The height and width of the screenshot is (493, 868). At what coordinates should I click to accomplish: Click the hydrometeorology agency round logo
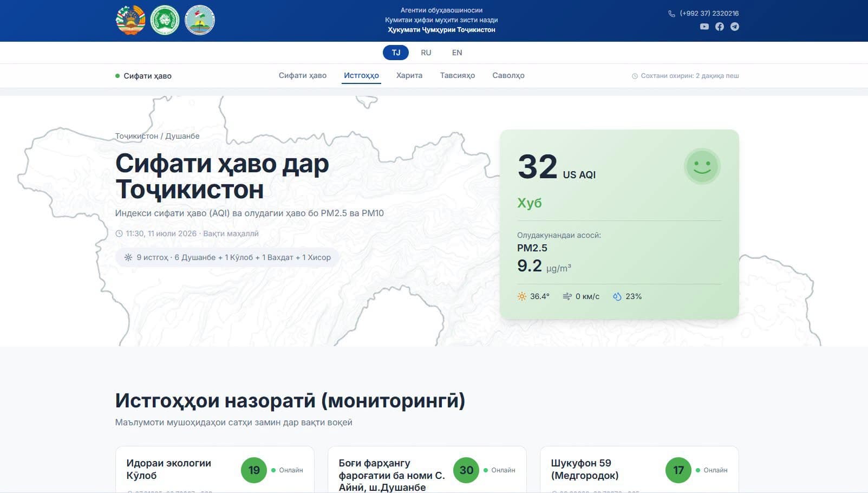pos(200,20)
